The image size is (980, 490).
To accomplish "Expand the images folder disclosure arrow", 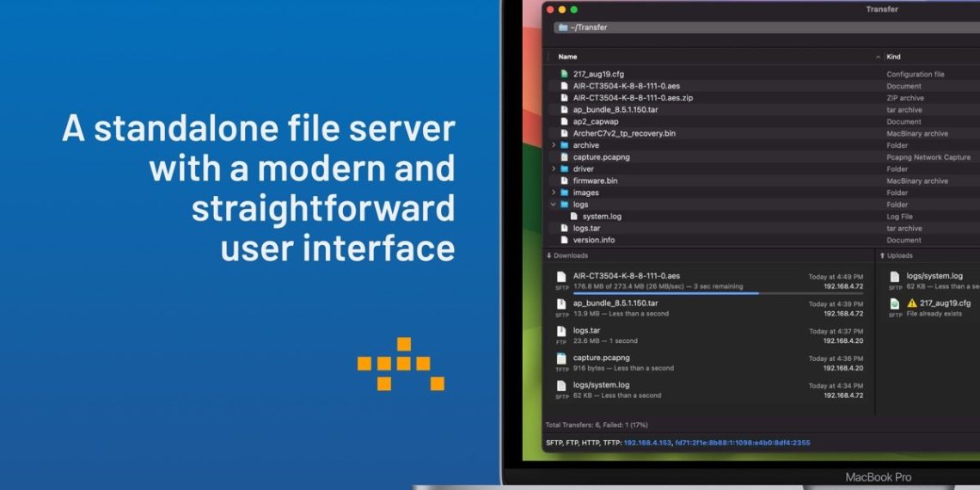I will click(x=554, y=193).
